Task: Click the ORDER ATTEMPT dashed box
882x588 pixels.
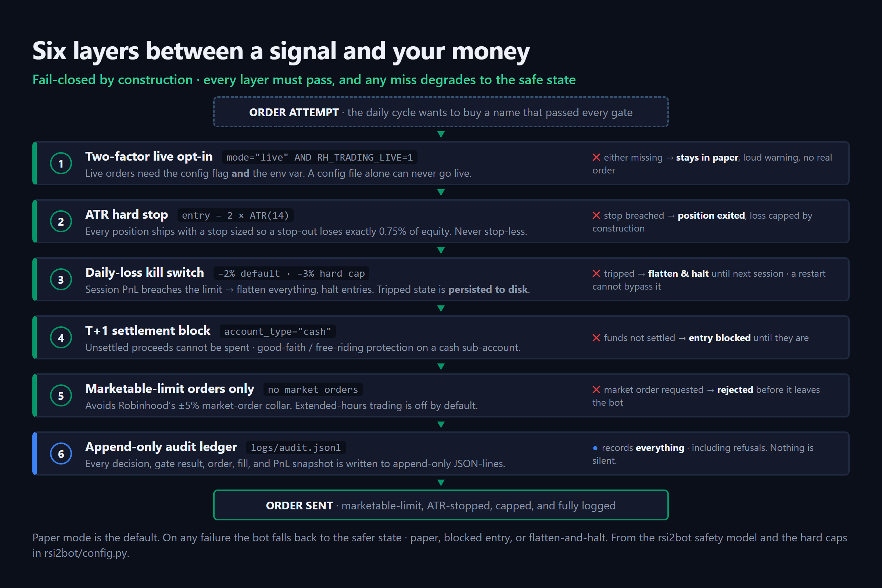Action: pos(441,112)
